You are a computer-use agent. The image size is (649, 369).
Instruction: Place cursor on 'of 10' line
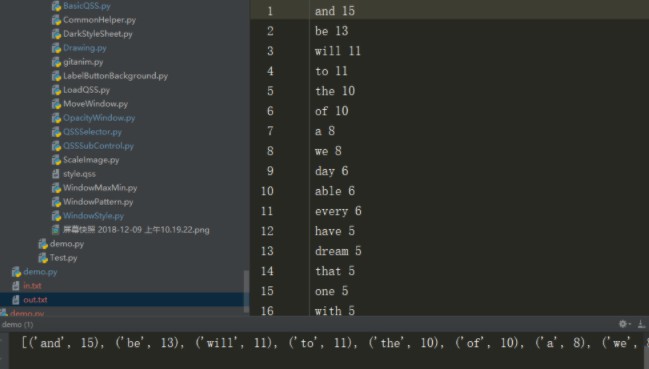click(x=331, y=111)
